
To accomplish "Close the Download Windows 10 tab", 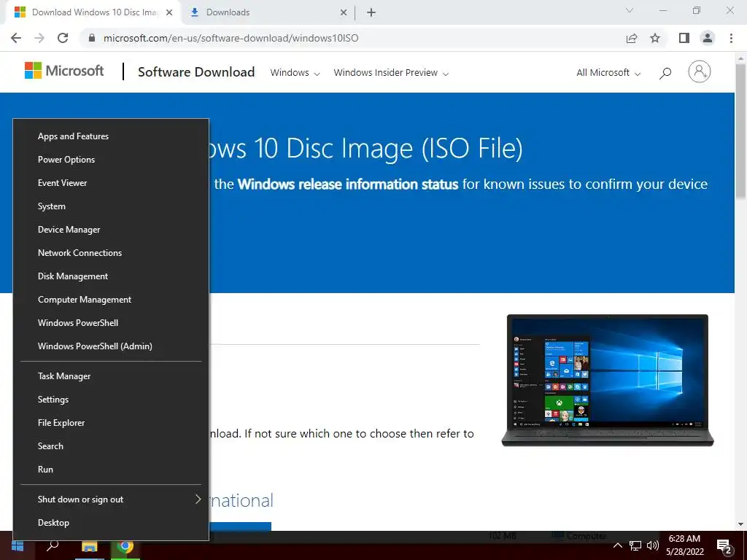I will pyautogui.click(x=169, y=12).
